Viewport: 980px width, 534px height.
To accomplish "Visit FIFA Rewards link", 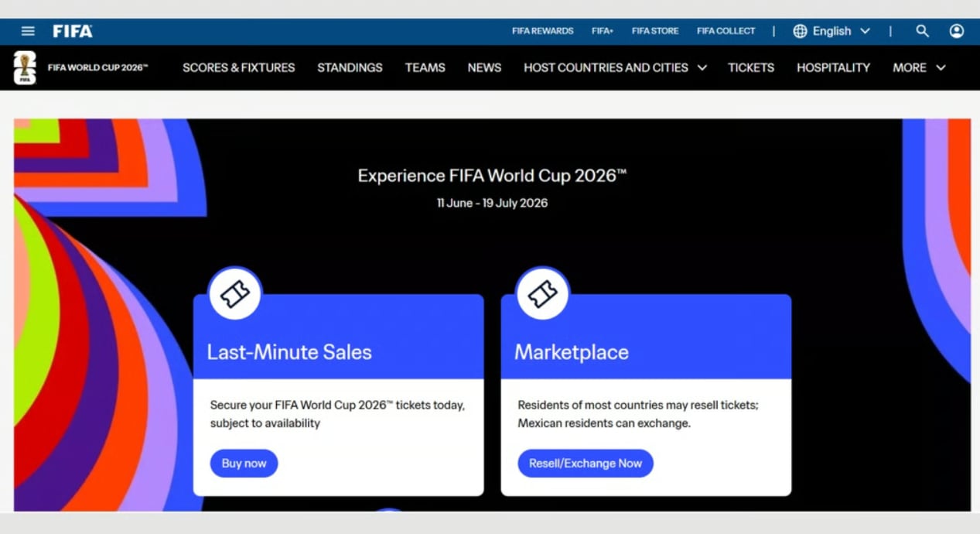I will (x=543, y=31).
